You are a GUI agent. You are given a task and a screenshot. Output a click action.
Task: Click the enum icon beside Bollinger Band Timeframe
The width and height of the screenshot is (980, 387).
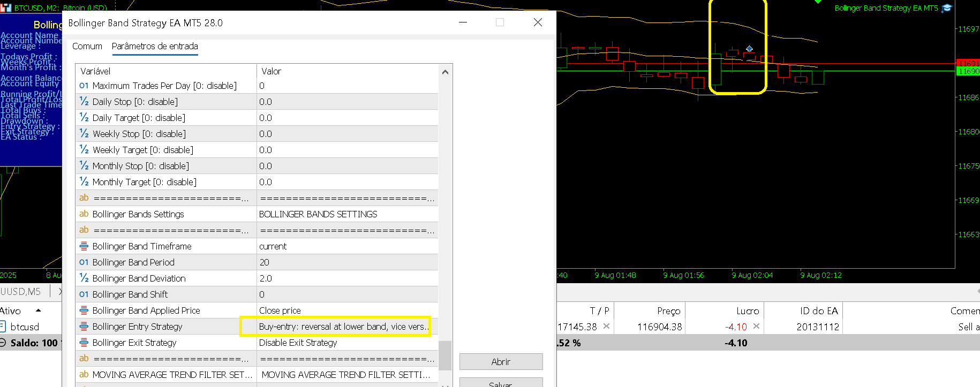84,246
